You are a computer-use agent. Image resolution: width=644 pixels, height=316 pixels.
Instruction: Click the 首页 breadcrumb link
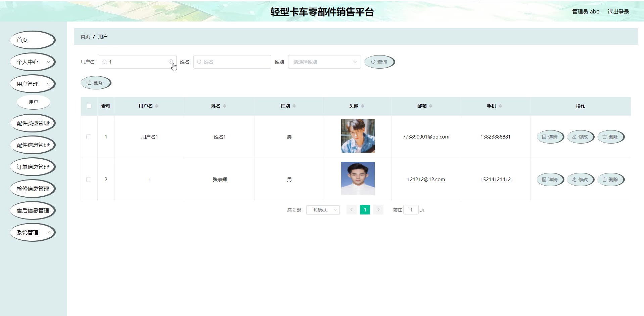pyautogui.click(x=85, y=37)
